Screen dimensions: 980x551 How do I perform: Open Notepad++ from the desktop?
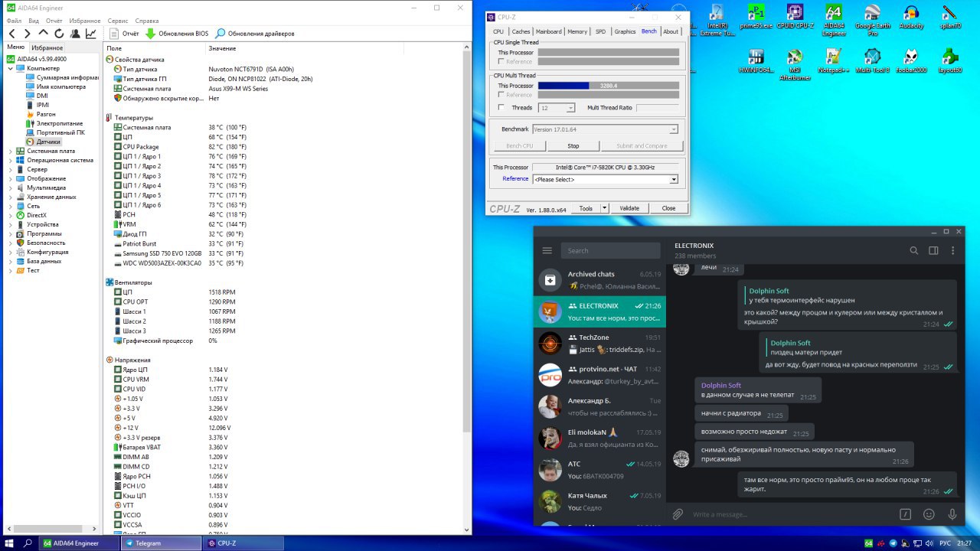coord(834,61)
